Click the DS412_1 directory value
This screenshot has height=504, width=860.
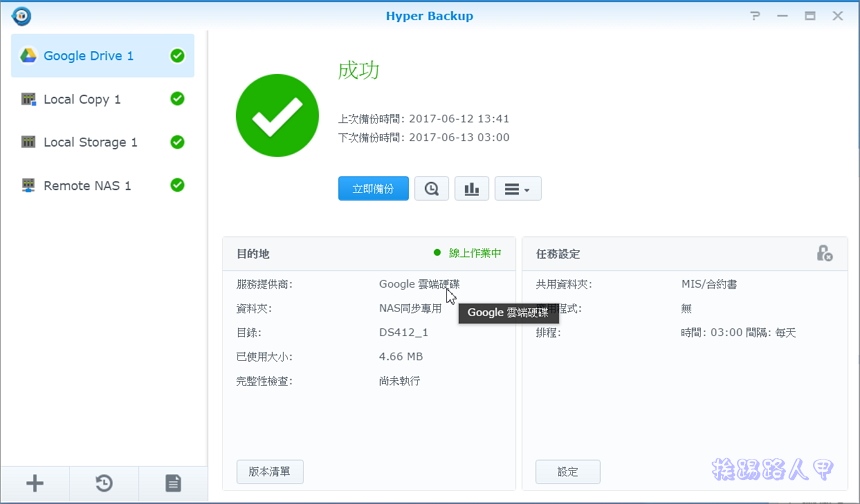tap(404, 332)
